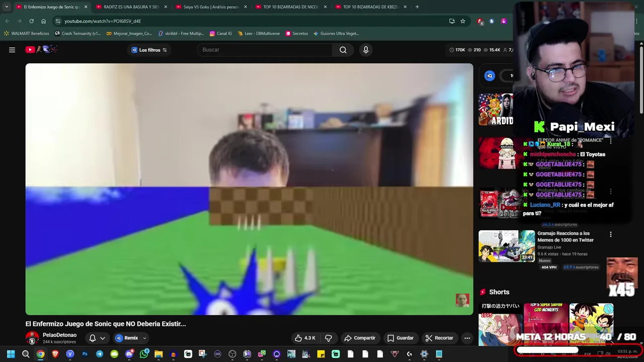Click the vidIQ round icon in sidebar
Screen dimensions: 644x362
490,76
